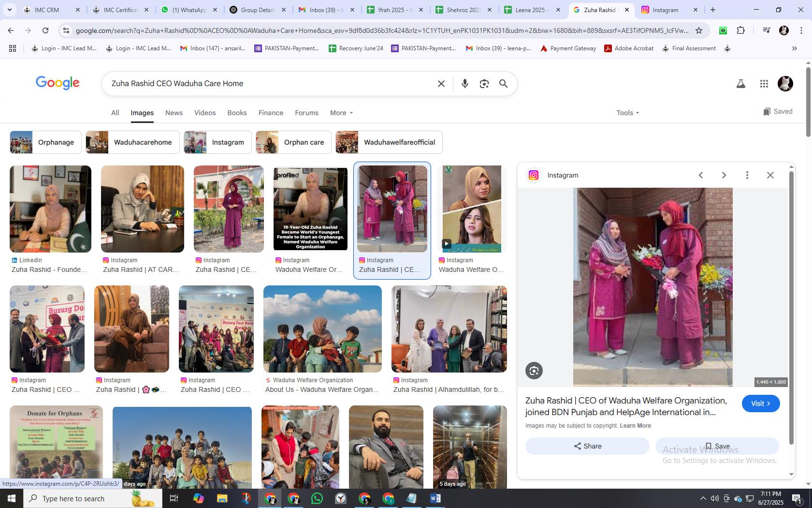This screenshot has height=508, width=812.
Task: Open the 19-Year-Old Zuha Rashid profiled image
Action: point(310,209)
